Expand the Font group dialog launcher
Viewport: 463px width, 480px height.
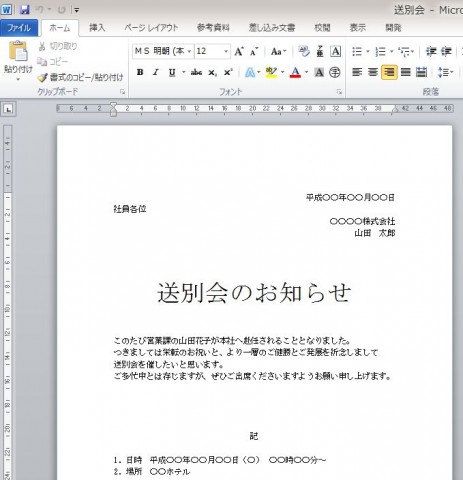339,92
